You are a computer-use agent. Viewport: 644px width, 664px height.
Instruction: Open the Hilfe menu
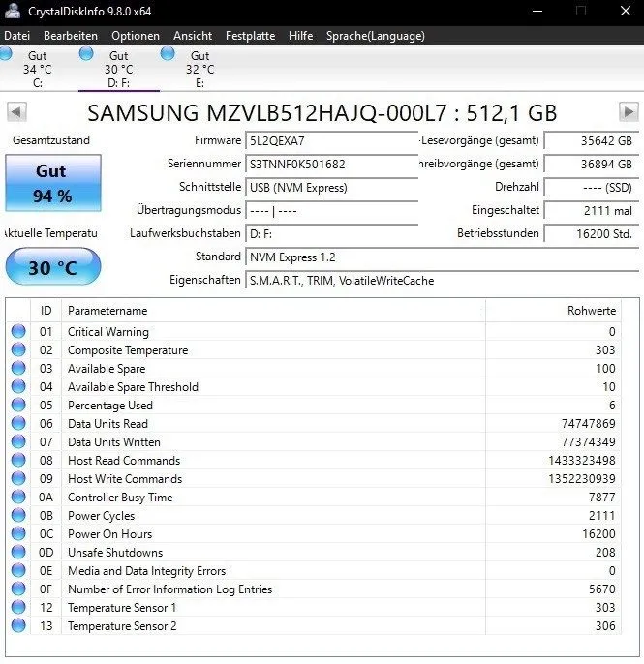(300, 36)
